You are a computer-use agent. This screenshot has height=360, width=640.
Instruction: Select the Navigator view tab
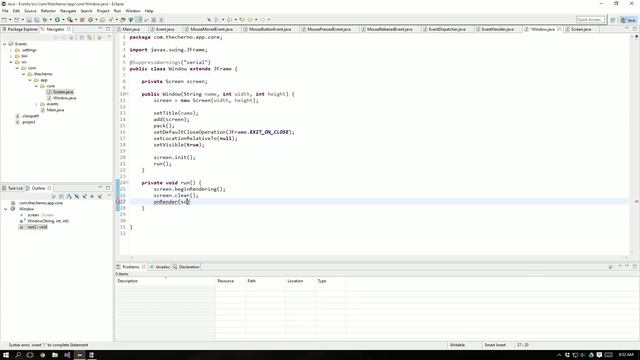[55, 29]
